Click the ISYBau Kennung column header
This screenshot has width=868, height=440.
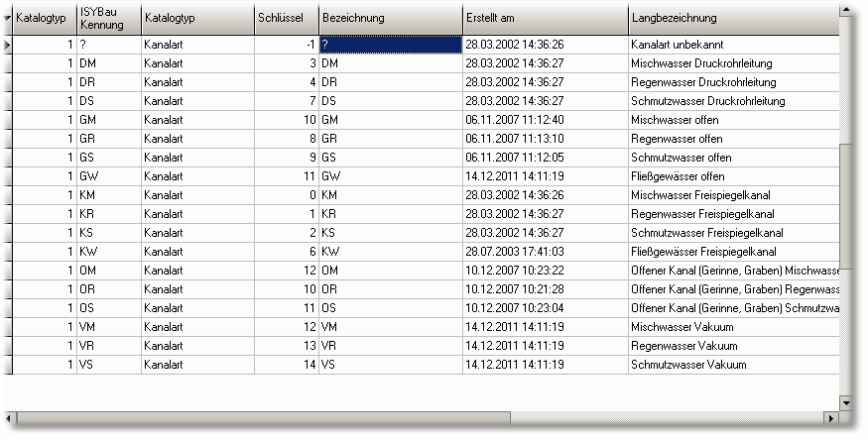[108, 19]
